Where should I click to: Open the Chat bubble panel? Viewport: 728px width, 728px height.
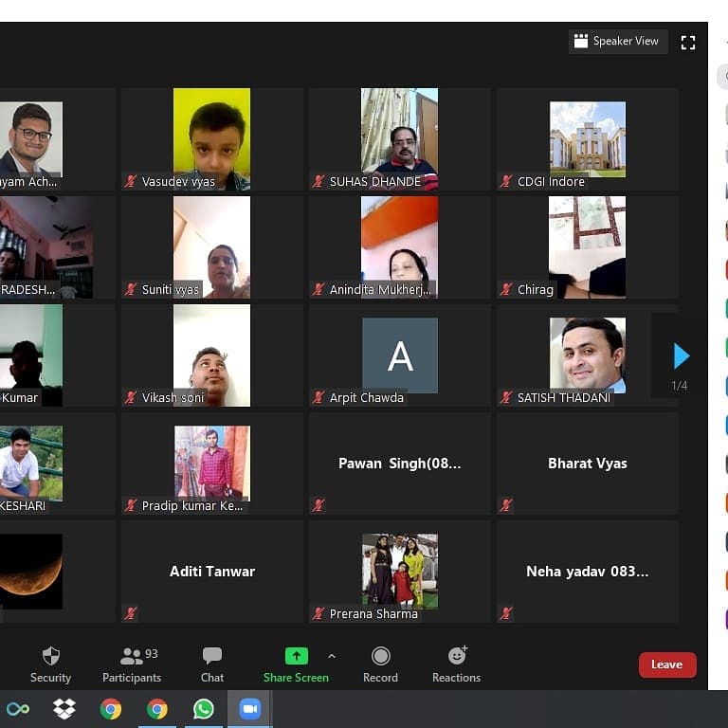(212, 664)
